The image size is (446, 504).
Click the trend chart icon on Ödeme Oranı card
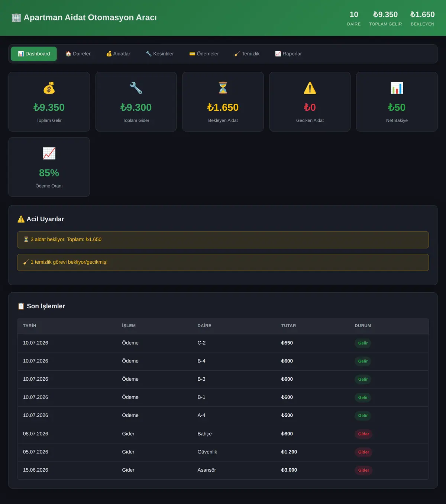[x=49, y=153]
